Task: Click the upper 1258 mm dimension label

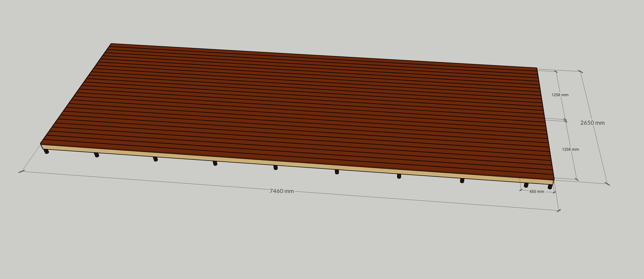Action: (560, 95)
